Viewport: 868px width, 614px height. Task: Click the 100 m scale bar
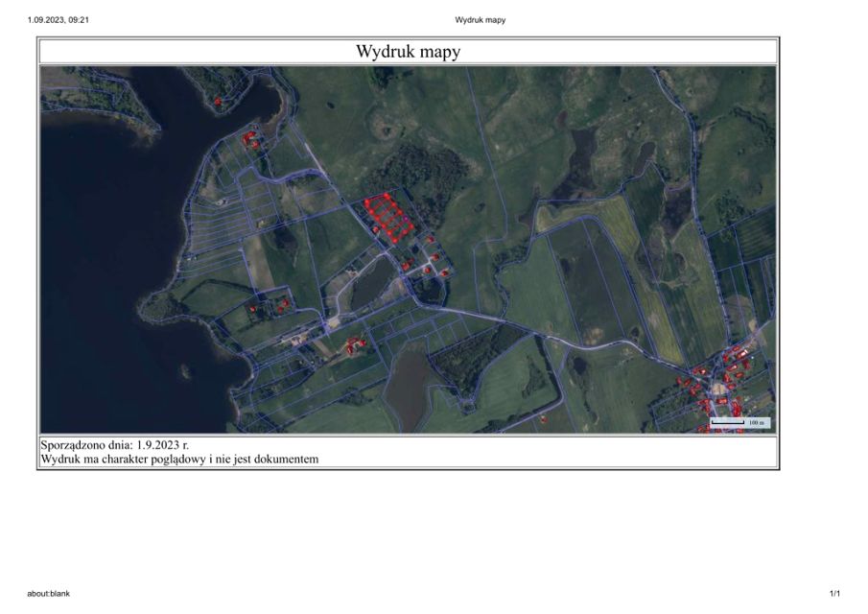click(x=739, y=422)
